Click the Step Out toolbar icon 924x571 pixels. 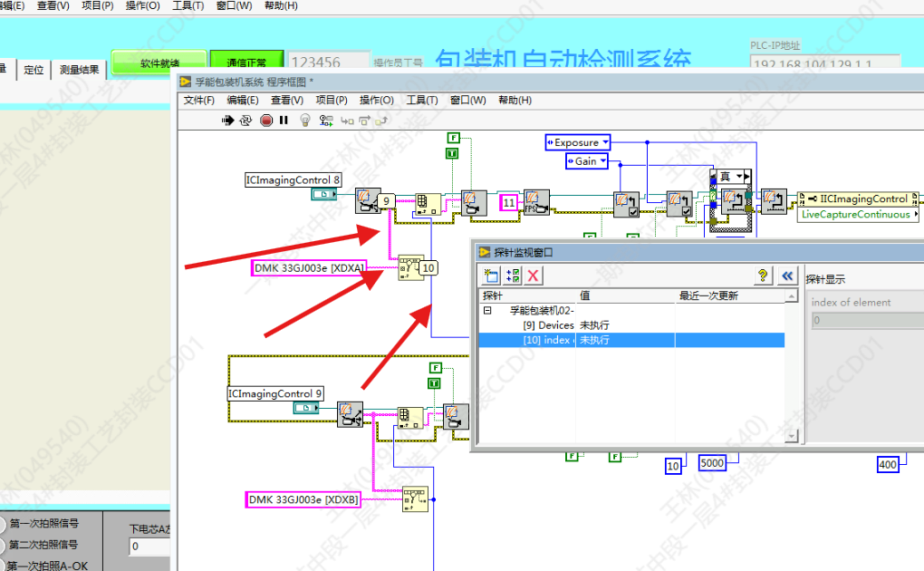381,121
